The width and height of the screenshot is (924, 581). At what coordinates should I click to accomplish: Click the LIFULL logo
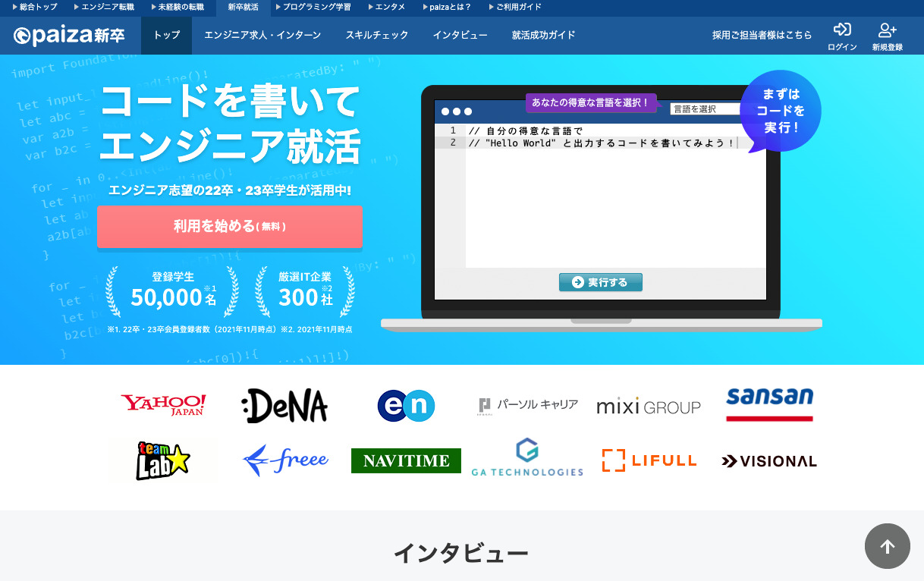(x=649, y=460)
